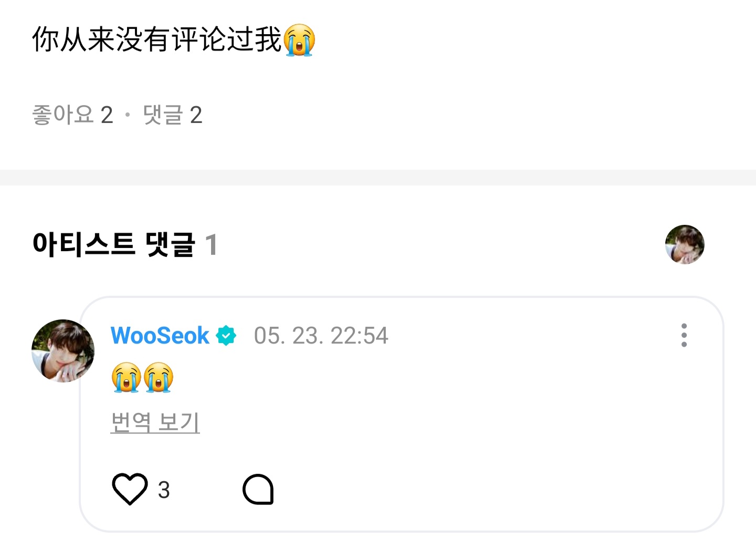Tap the crying emoji in the post
This screenshot has width=756, height=540.
point(299,40)
